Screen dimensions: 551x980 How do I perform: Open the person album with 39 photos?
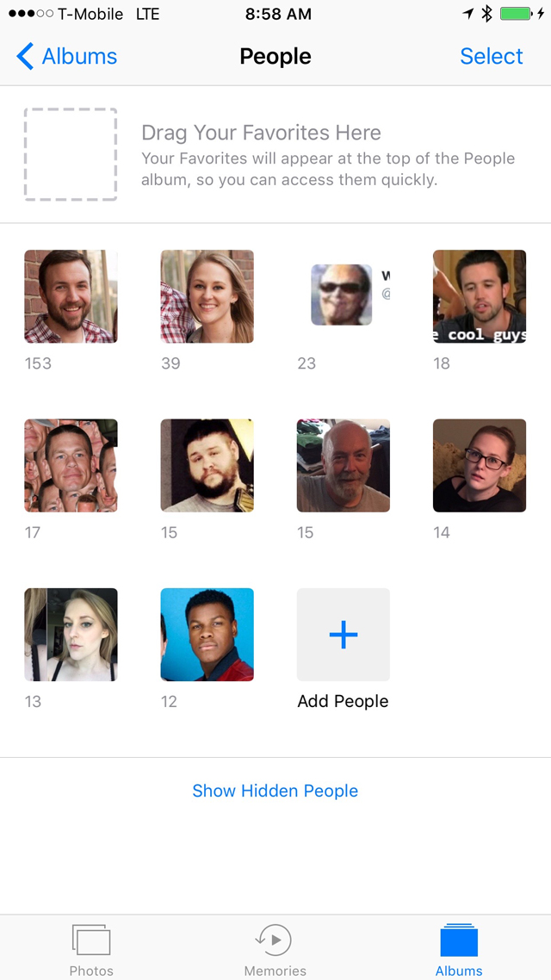pyautogui.click(x=207, y=296)
